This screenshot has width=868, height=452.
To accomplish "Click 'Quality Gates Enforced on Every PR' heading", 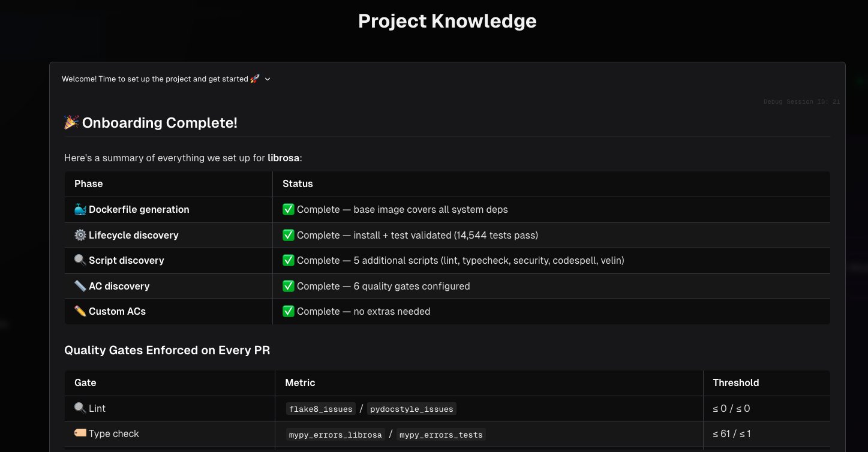I will [x=167, y=351].
